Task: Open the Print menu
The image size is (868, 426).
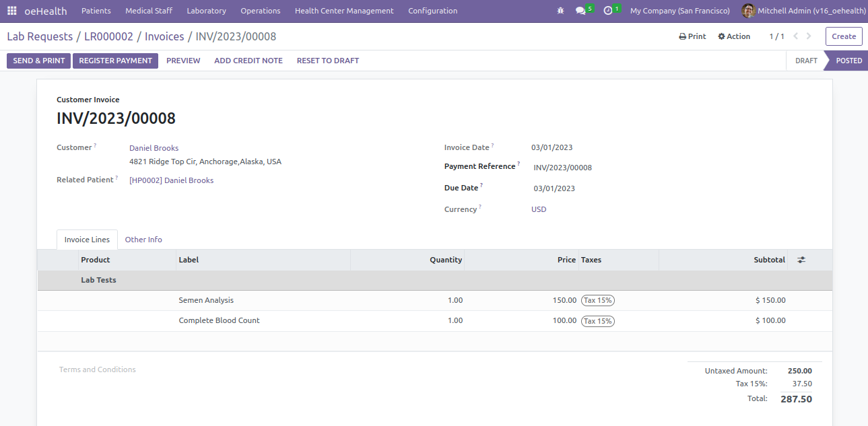Action: [692, 36]
